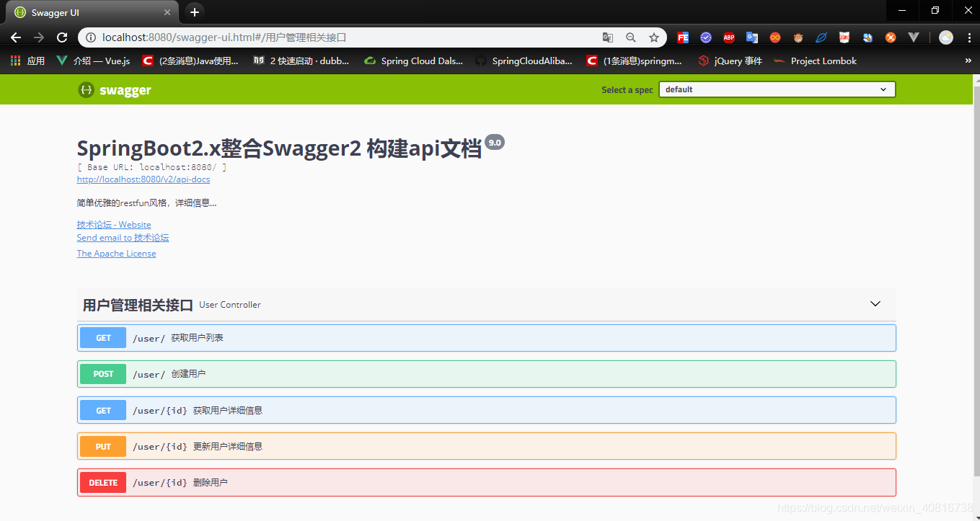Click the 9.0 version badge
This screenshot has width=980, height=521.
point(495,143)
